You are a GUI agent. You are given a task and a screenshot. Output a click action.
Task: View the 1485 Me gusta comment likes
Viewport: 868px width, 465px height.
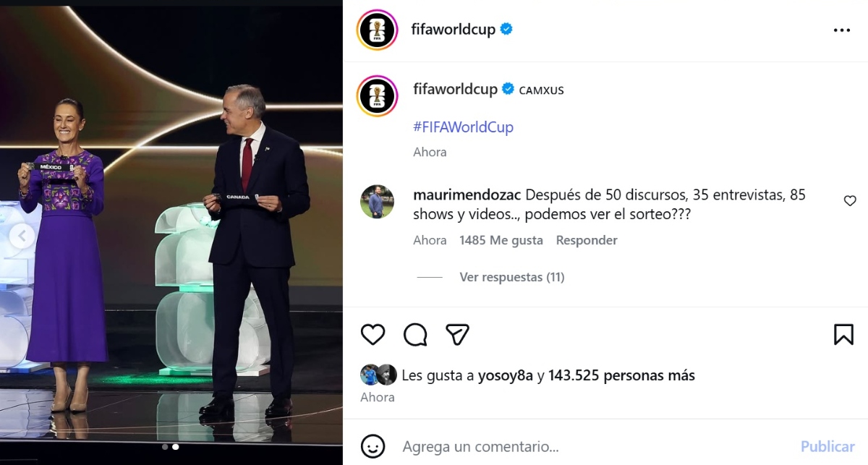(x=501, y=240)
